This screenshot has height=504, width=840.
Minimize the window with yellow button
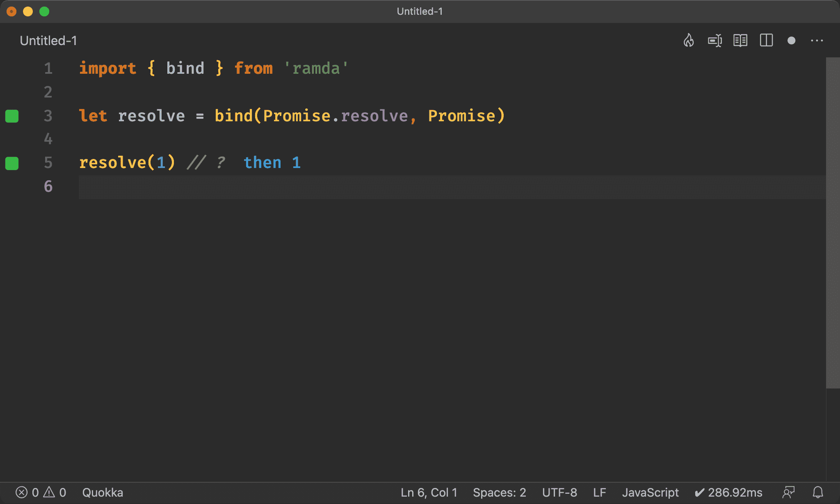pyautogui.click(x=28, y=11)
